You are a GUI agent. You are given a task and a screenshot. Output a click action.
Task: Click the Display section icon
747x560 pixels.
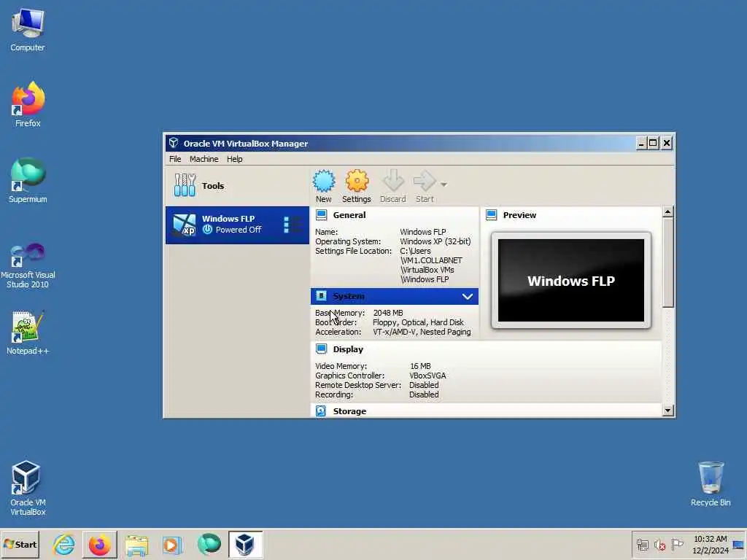(322, 349)
